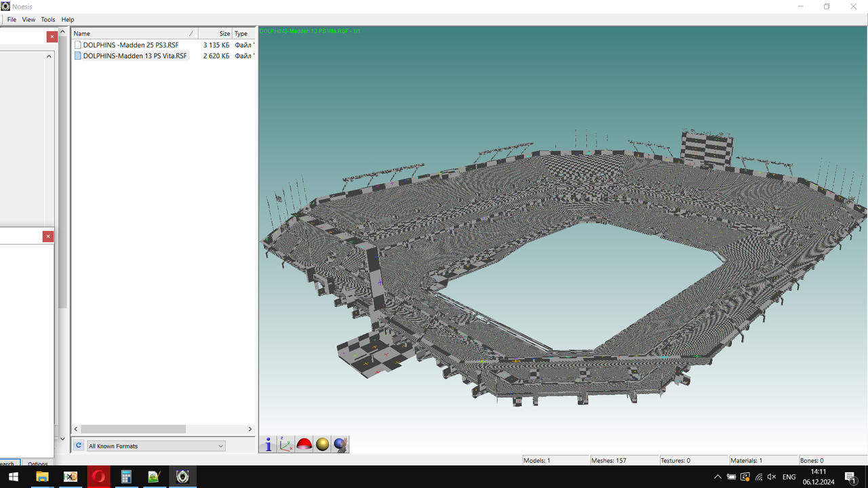Open the File menu

(12, 20)
